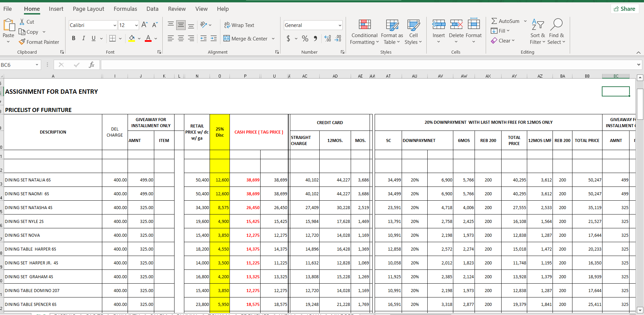The width and height of the screenshot is (644, 315).
Task: Apply the yellow fill color
Action: point(132,38)
